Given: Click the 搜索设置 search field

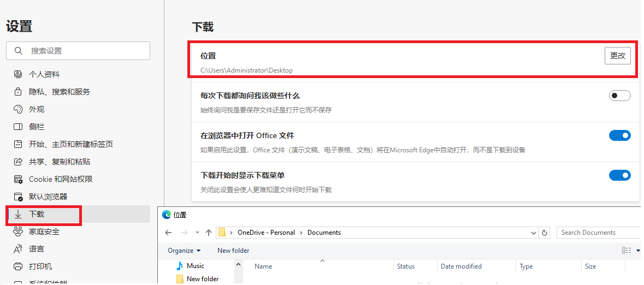Looking at the screenshot, I should click(78, 51).
